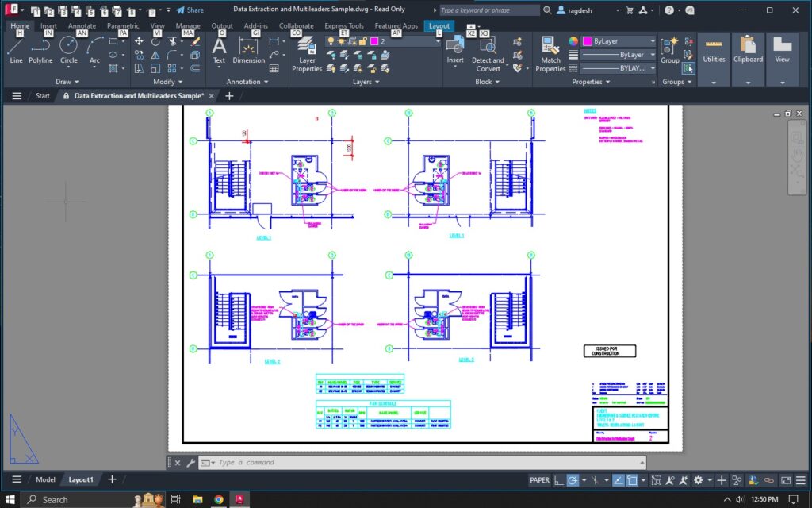This screenshot has width=812, height=508.
Task: Open Insert block gallery
Action: click(x=455, y=52)
